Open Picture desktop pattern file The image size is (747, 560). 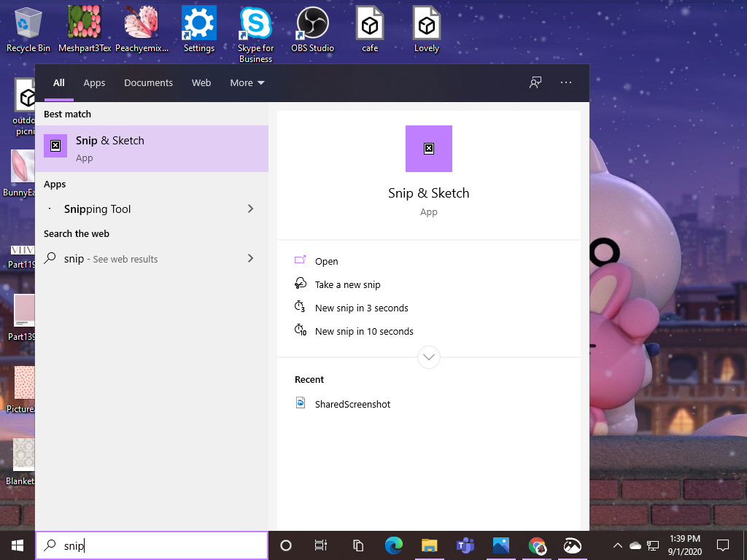pyautogui.click(x=21, y=389)
